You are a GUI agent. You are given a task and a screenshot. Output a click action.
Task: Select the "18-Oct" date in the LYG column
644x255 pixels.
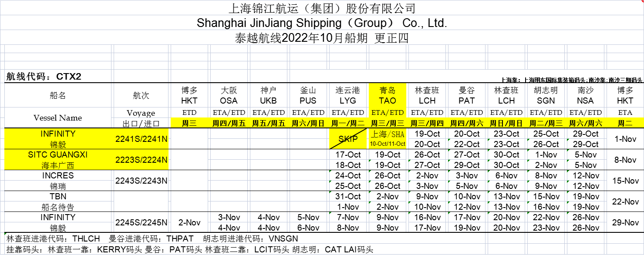click(x=347, y=165)
